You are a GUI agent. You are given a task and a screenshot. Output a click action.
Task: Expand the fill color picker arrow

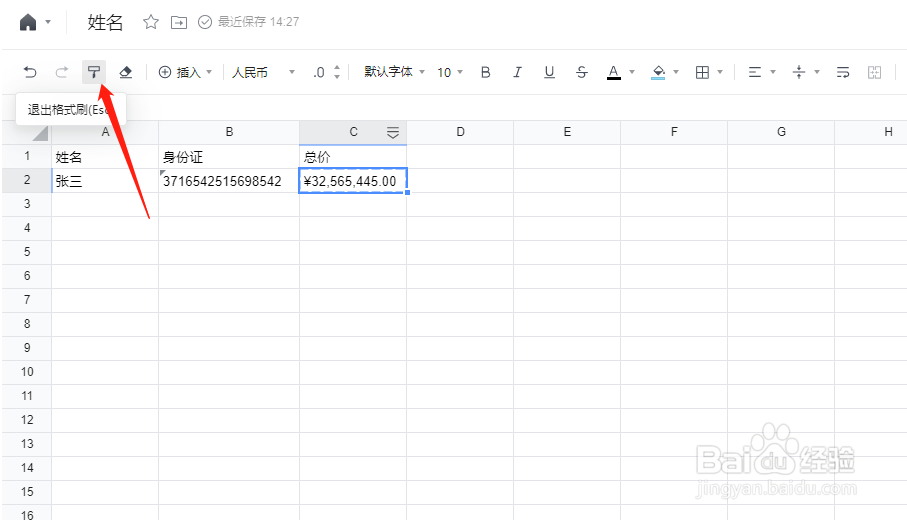point(676,72)
